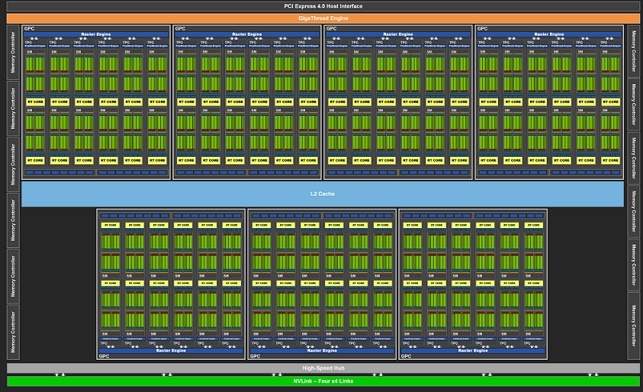Select the GPC label of the fourth top-row cluster

[x=483, y=29]
